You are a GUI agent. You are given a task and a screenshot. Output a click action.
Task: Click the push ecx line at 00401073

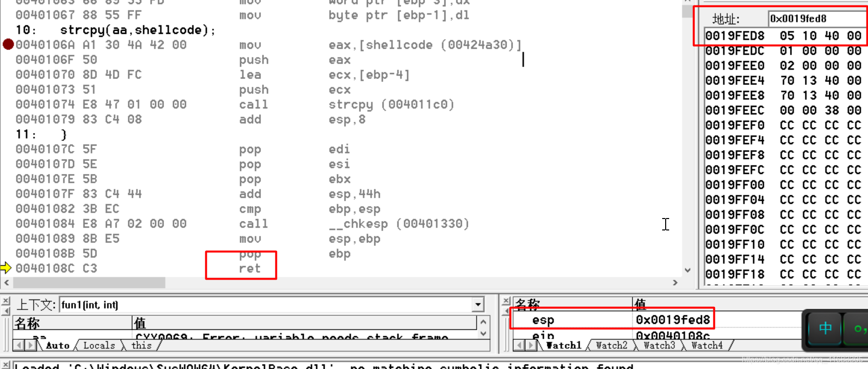183,89
